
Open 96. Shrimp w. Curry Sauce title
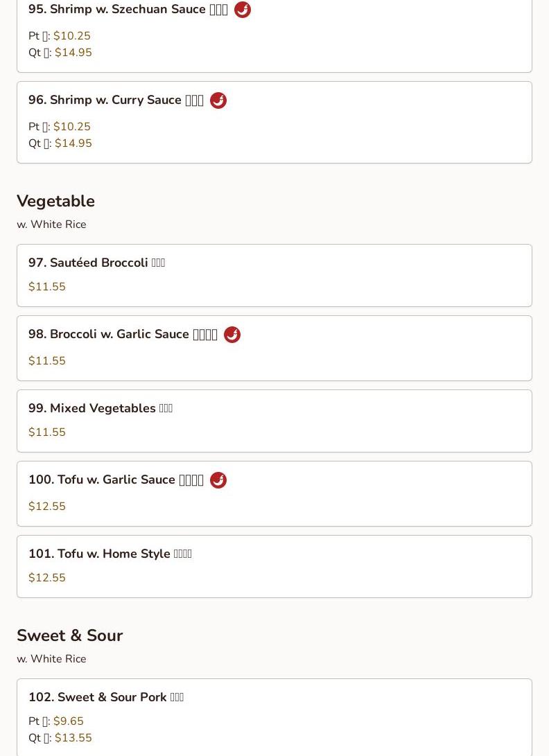coord(116,100)
